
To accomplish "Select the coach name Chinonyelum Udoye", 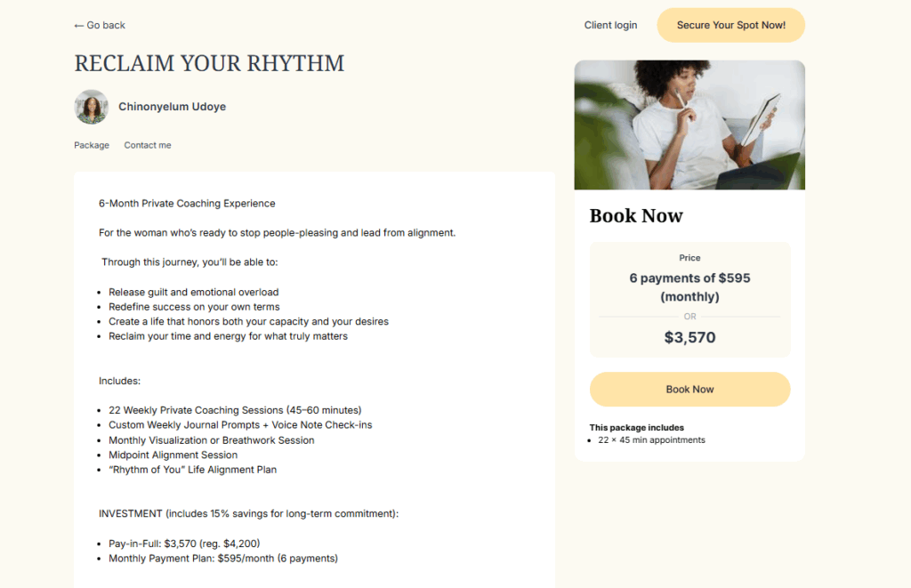I will [172, 107].
